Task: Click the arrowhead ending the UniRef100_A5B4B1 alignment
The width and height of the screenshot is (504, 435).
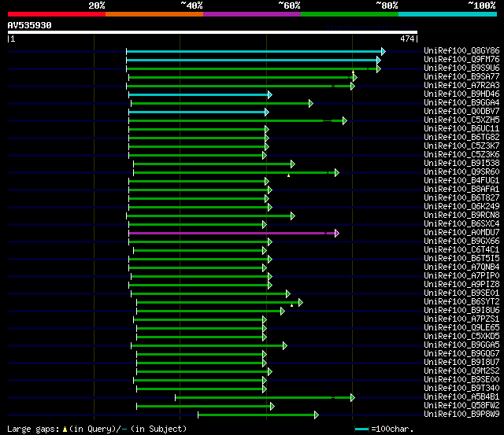Action: pos(353,398)
